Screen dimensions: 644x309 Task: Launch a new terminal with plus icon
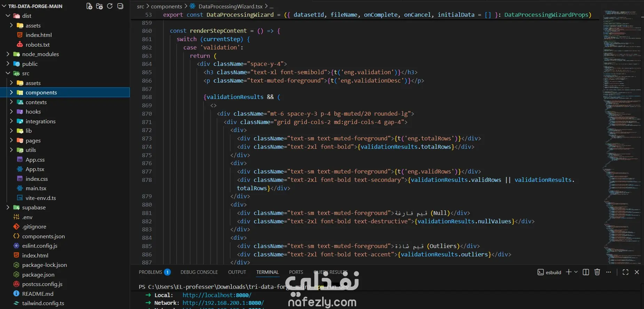(569, 272)
